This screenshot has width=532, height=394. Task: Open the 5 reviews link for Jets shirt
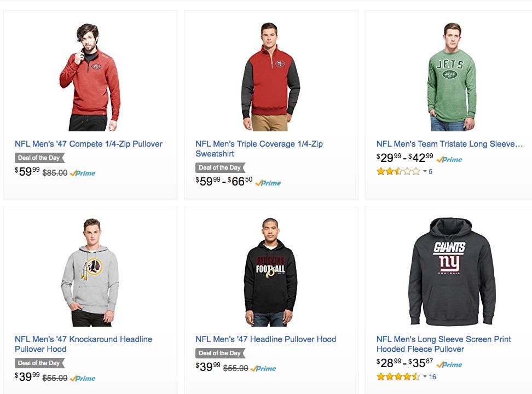click(430, 172)
